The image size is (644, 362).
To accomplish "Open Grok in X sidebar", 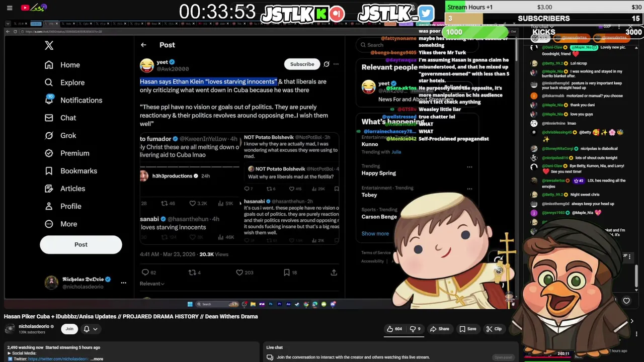I will [x=60, y=135].
